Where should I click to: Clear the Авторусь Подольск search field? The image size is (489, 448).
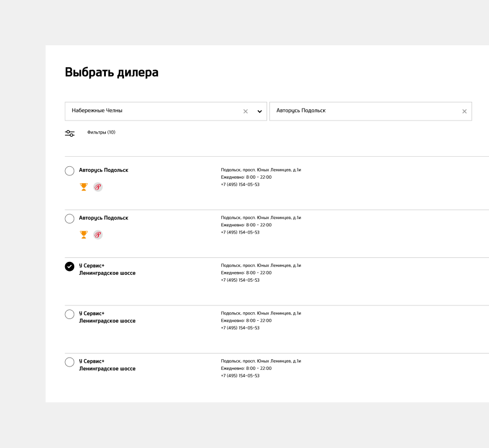pyautogui.click(x=464, y=111)
